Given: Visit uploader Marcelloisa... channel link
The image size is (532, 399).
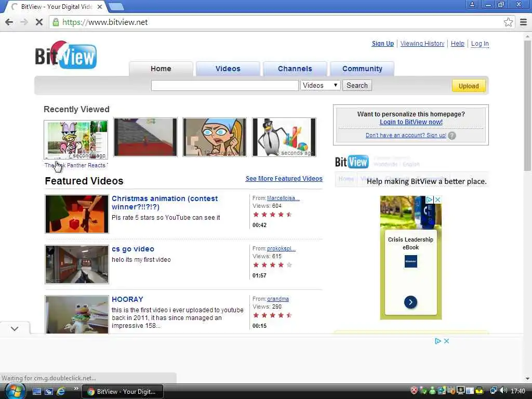Looking at the screenshot, I should (283, 198).
